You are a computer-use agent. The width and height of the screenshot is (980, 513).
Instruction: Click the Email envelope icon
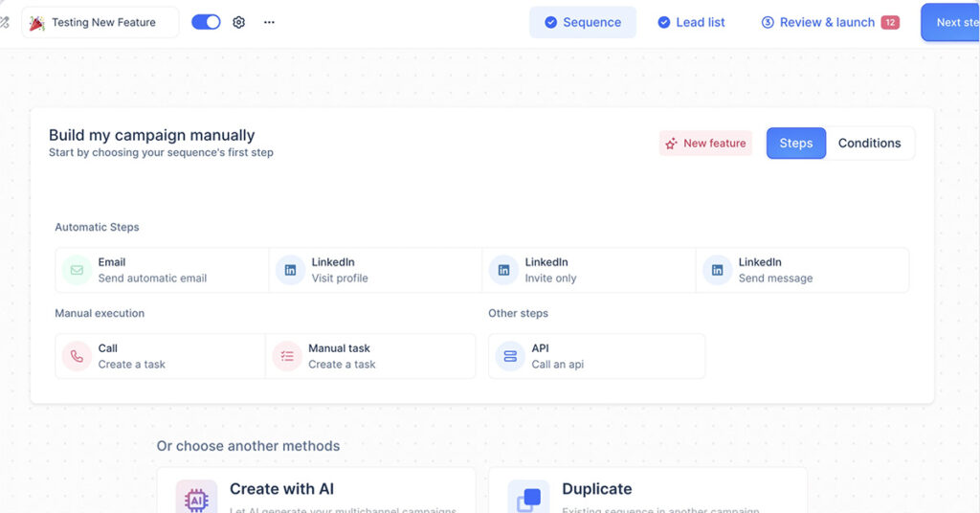coord(77,270)
